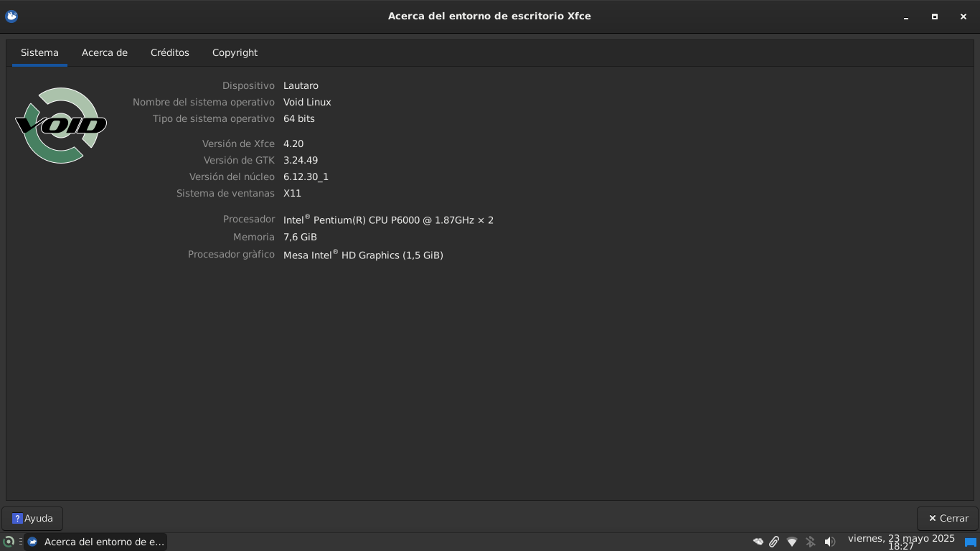Screen dimensions: 980x551
Task: Click the Bluetooth tray icon
Action: tap(811, 542)
